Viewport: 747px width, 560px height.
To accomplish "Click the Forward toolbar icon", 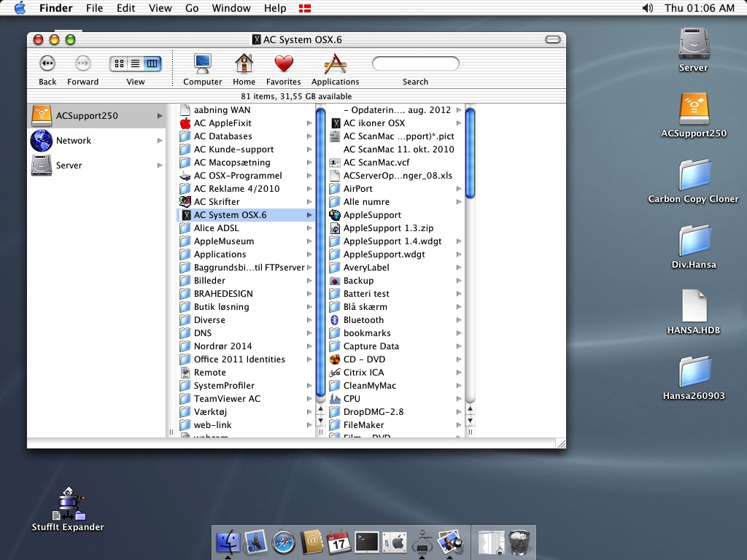I will coord(82,63).
